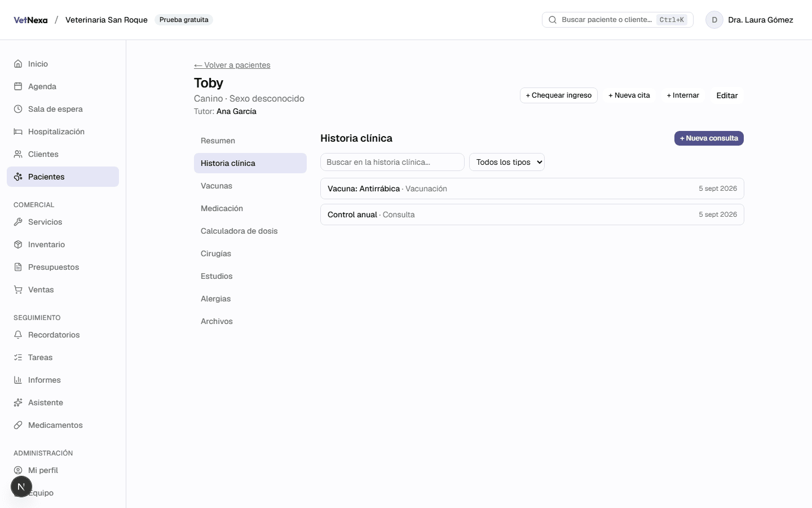812x508 pixels.
Task: Go to the Cirugías tab
Action: (x=250, y=253)
